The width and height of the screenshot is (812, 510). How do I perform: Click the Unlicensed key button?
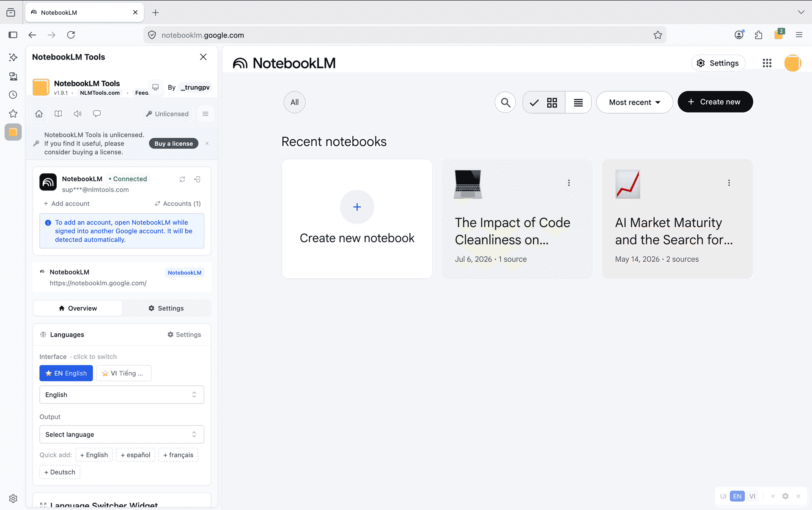coord(167,114)
